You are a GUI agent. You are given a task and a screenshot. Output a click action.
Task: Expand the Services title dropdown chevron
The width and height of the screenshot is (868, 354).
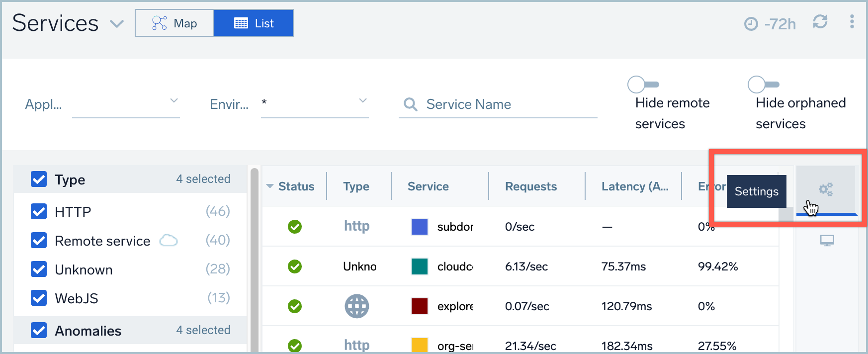[117, 24]
